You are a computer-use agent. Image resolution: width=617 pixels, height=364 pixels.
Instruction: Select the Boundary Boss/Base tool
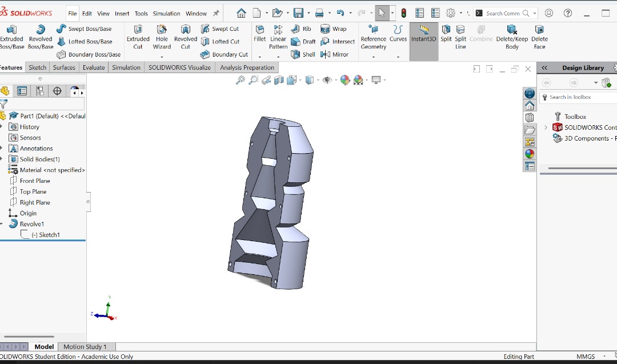[89, 54]
